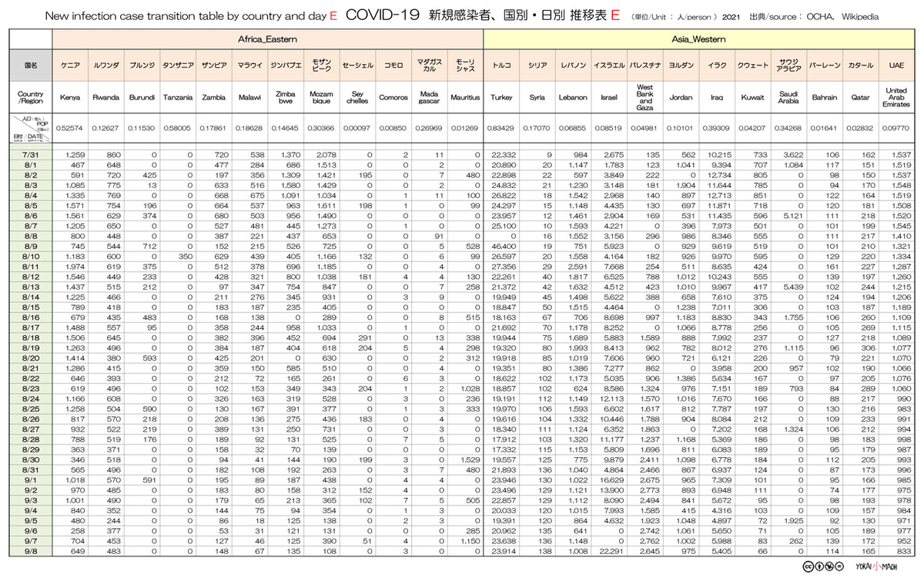This screenshot has width=924, height=578.
Task: Select the Burundi column header
Action: 142,98
